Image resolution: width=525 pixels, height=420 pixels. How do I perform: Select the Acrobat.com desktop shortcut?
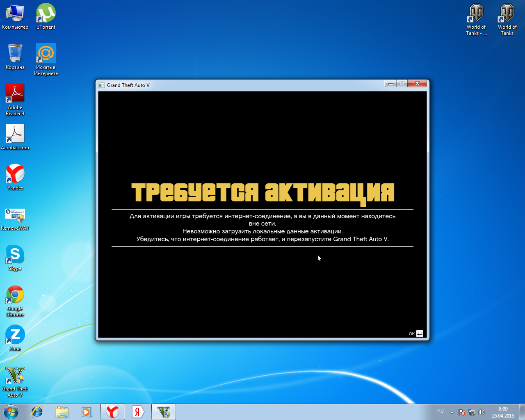coord(15,137)
